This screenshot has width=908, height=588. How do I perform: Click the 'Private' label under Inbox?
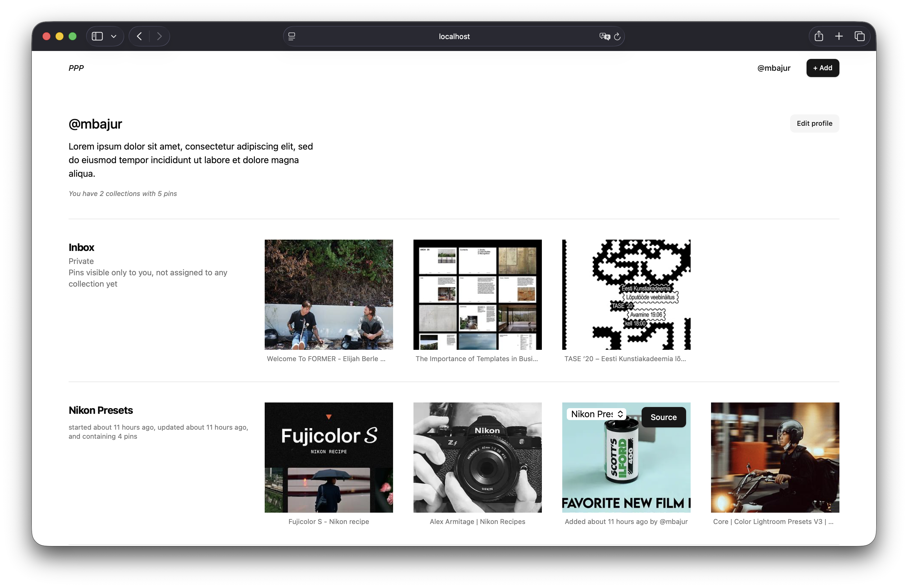point(81,261)
